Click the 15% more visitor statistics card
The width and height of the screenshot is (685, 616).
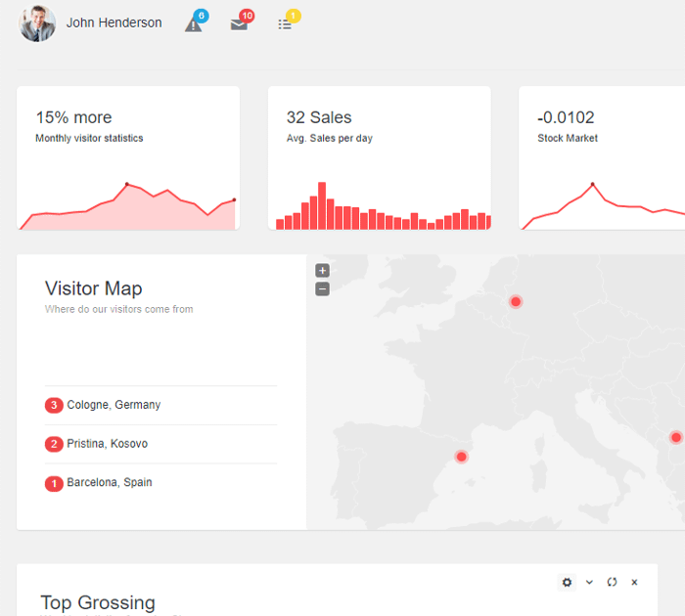coord(128,157)
